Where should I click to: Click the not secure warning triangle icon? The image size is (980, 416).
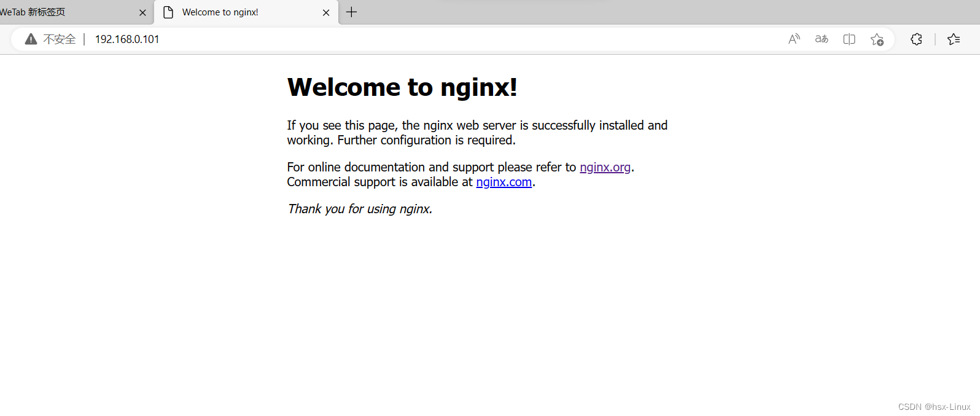[x=31, y=39]
